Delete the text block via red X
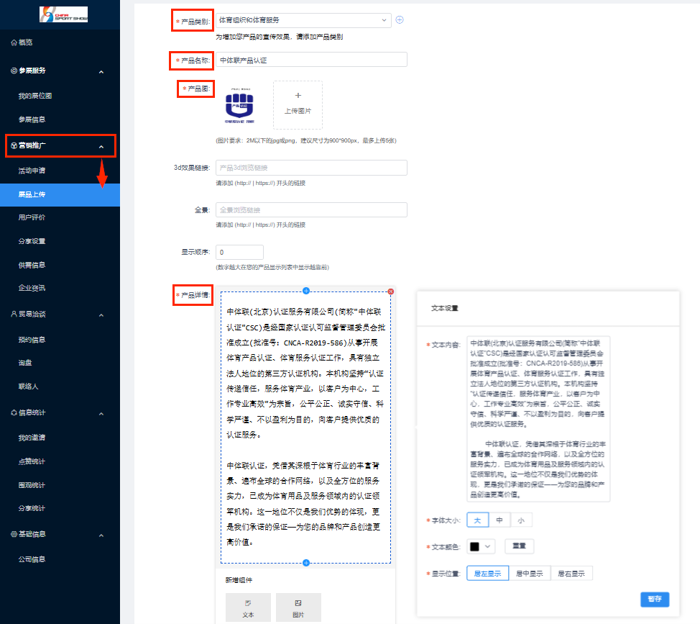The width and height of the screenshot is (700, 624). point(391,292)
